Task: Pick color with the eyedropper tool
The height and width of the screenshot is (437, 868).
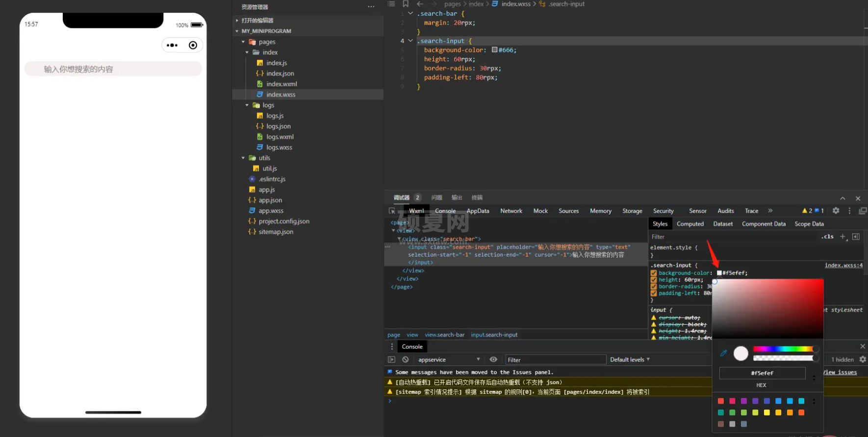Action: coord(723,353)
